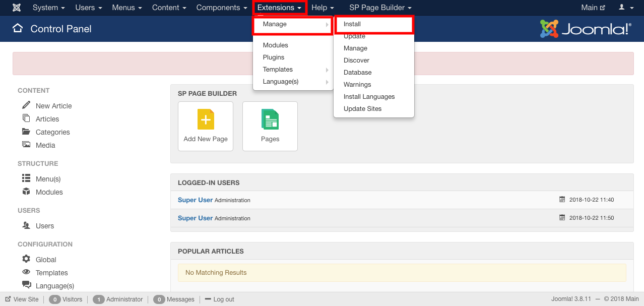Screen dimensions: 644x306
Task: Click the Pages tile in SP Page Builder
Action: point(270,126)
